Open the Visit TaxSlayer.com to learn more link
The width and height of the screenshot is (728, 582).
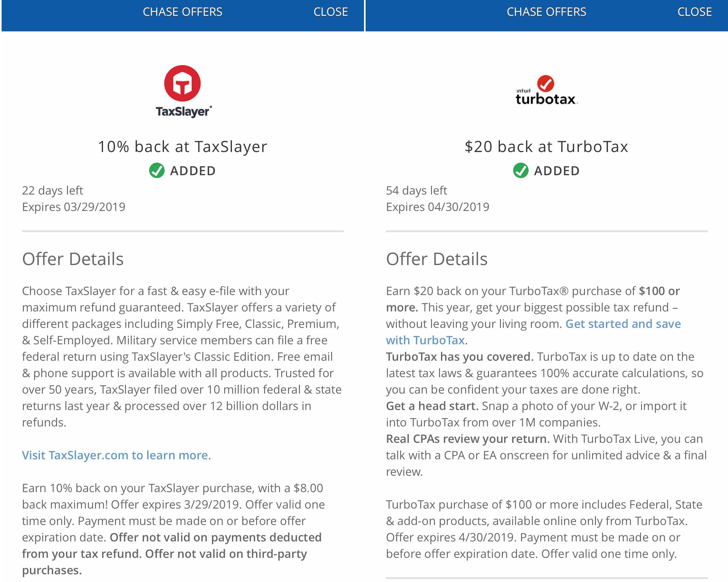coord(115,455)
